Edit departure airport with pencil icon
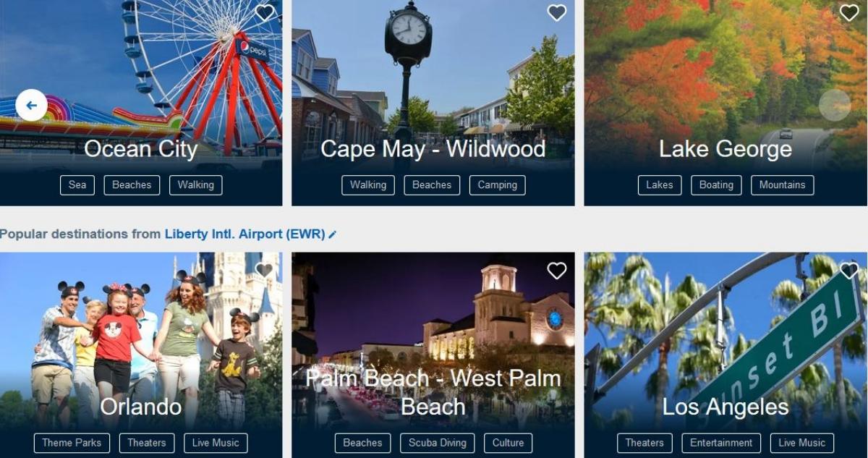This screenshot has width=868, height=458. pyautogui.click(x=332, y=234)
